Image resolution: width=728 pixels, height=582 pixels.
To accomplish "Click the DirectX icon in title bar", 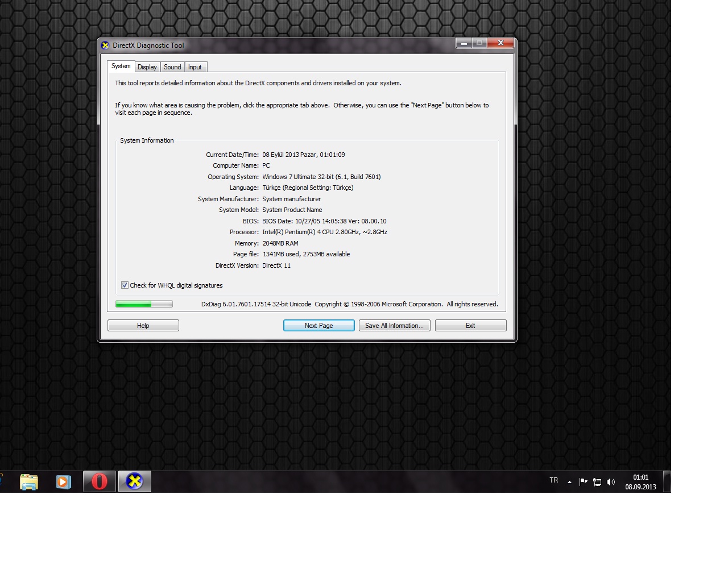I will 105,45.
